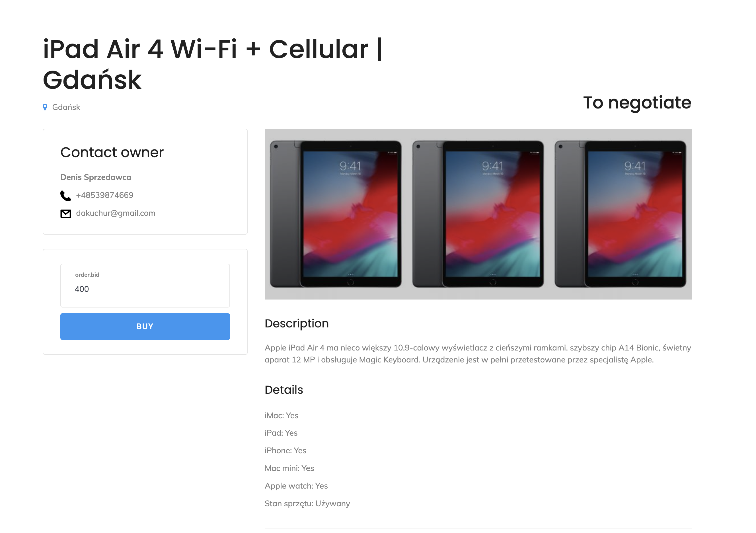This screenshot has width=756, height=533.
Task: Open the third iPad product image
Action: click(620, 214)
